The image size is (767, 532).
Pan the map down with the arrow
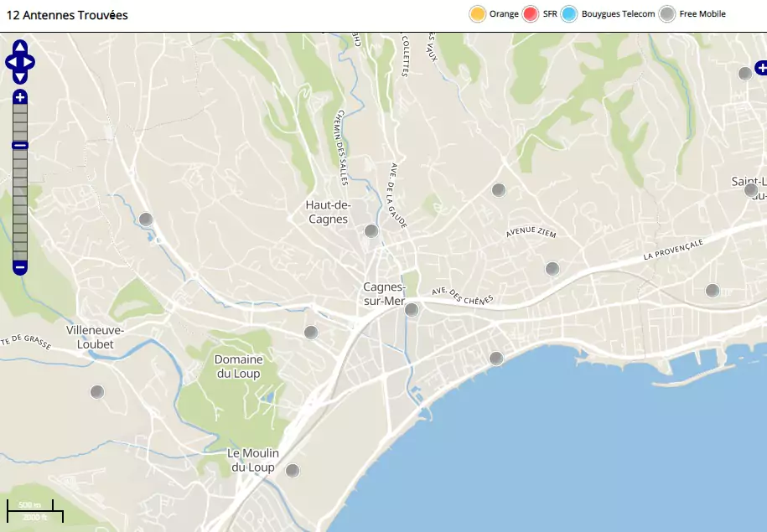[20, 76]
